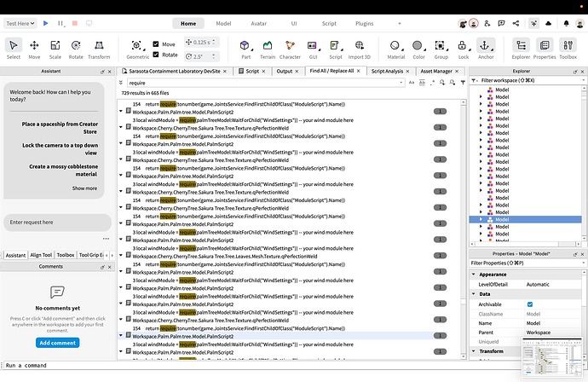Open the Color picker
Image resolution: width=588 pixels, height=382 pixels.
pyautogui.click(x=418, y=49)
